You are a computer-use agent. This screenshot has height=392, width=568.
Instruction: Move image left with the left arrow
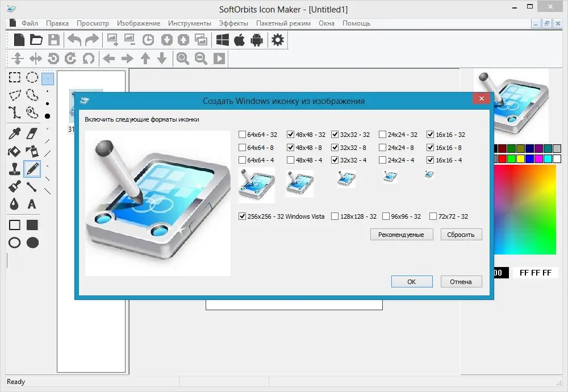point(108,59)
